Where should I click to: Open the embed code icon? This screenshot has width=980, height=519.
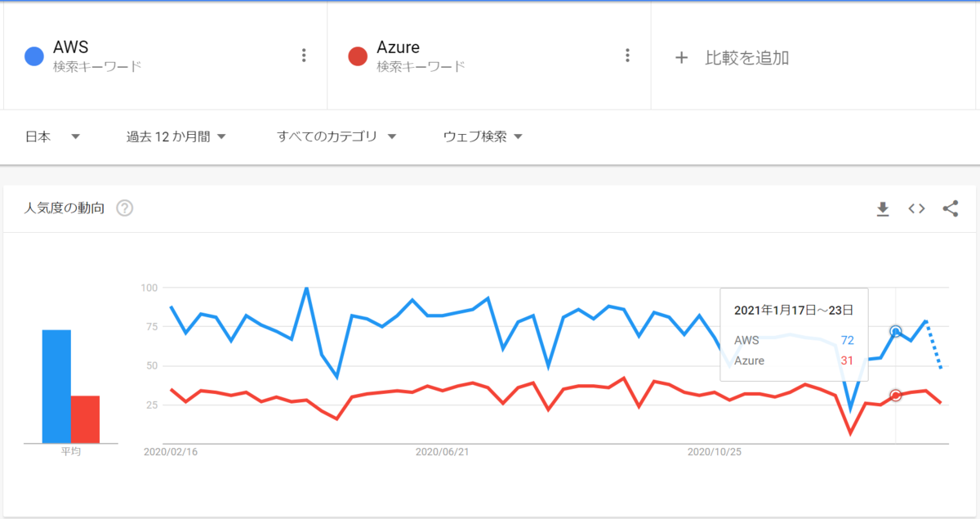pos(916,209)
